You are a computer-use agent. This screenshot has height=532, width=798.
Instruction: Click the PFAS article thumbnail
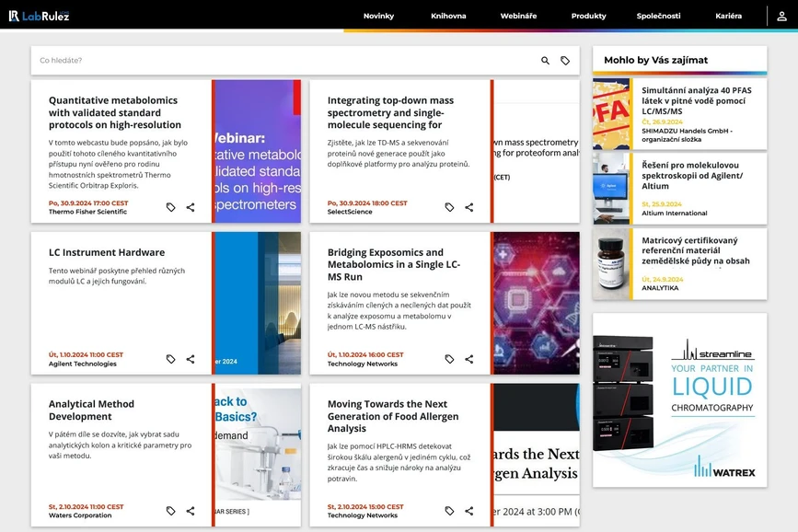point(611,114)
